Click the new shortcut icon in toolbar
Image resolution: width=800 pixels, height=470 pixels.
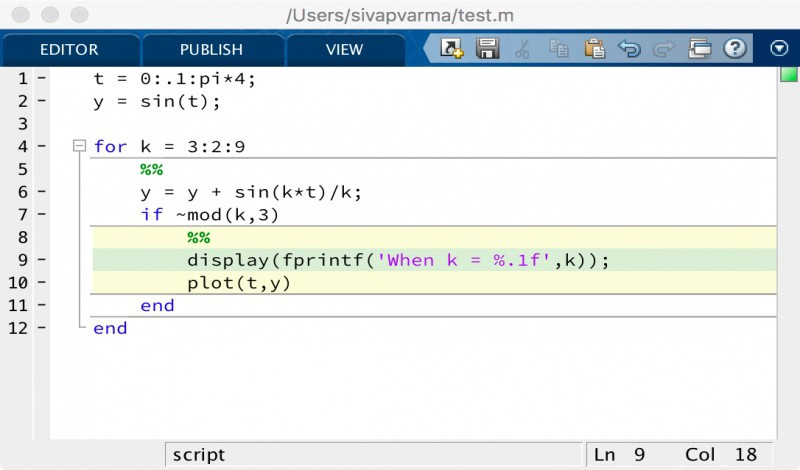click(x=452, y=49)
